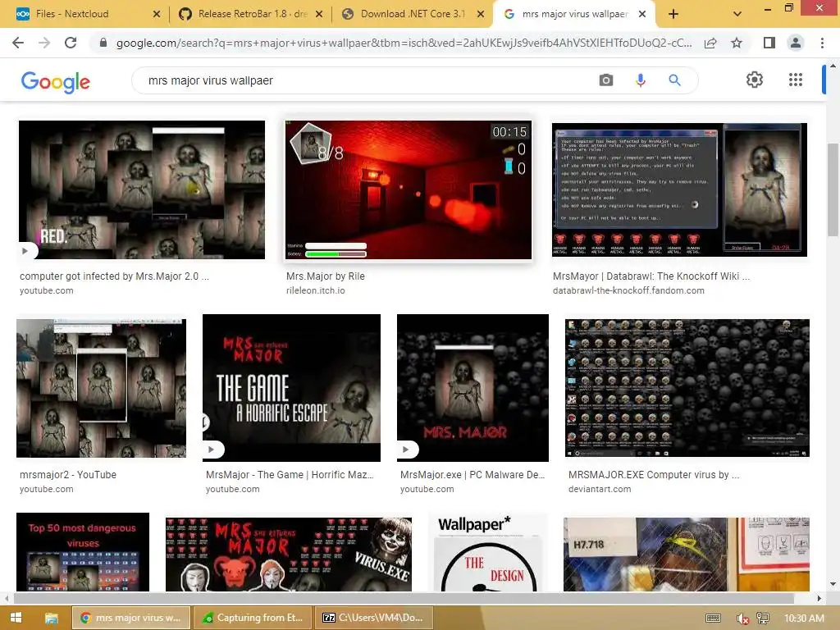
Task: Open the VIRUS.EXE banner thumbnail
Action: pos(289,554)
